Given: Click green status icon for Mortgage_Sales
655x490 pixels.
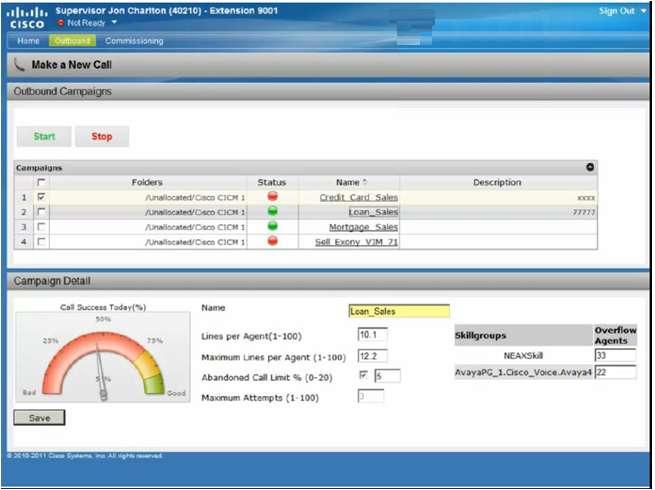Looking at the screenshot, I should 272,226.
